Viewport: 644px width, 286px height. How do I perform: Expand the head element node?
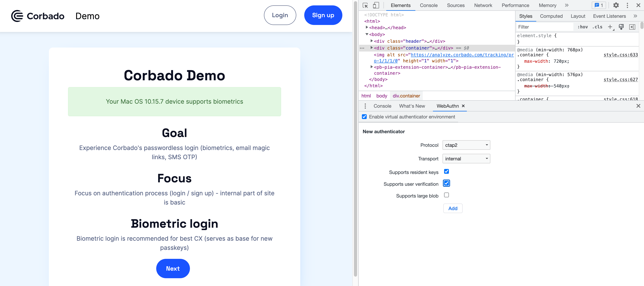pos(367,28)
